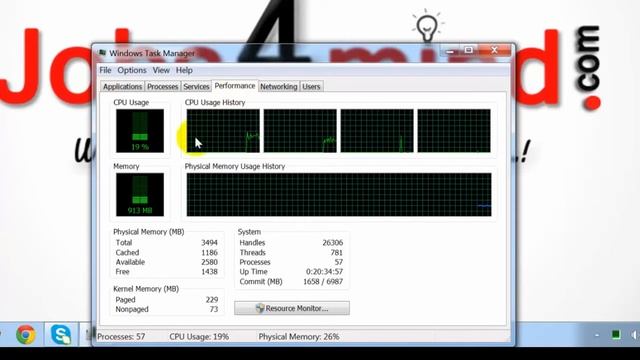Click the Memory gauge showing 913 MB
Viewport: 640px width, 360px height.
(x=140, y=194)
